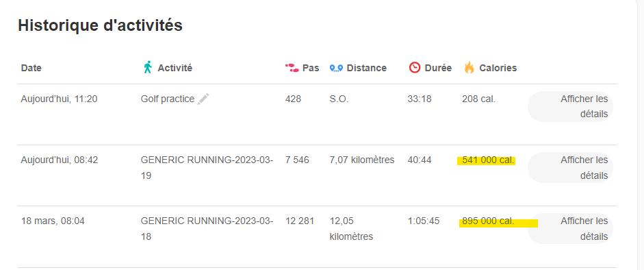Click the Historique d'activités heading
The width and height of the screenshot is (644, 270).
[x=100, y=25]
